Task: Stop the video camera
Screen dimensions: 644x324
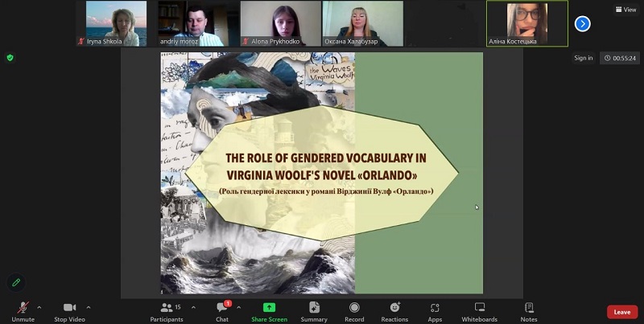Action: coord(69,312)
